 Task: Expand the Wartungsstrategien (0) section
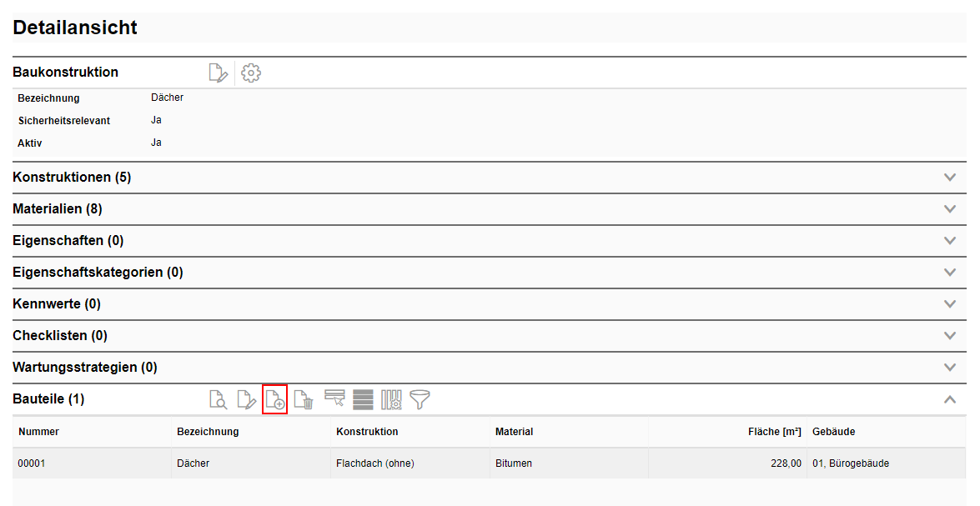click(949, 368)
